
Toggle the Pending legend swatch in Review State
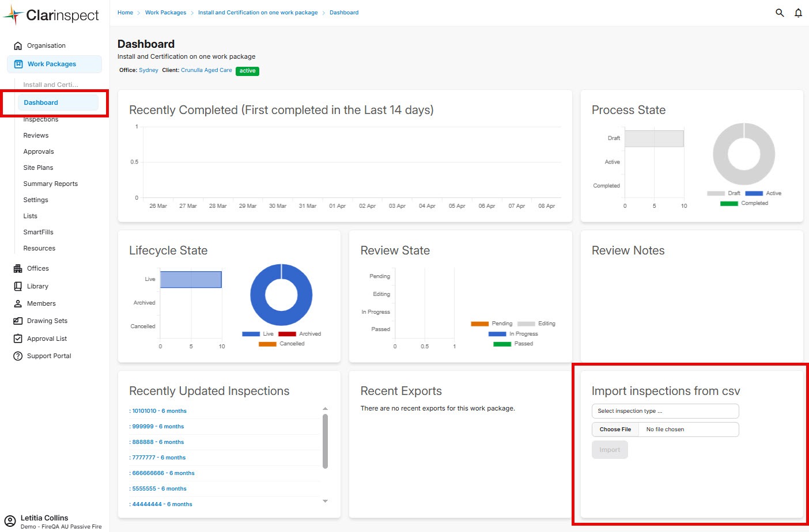pos(479,324)
